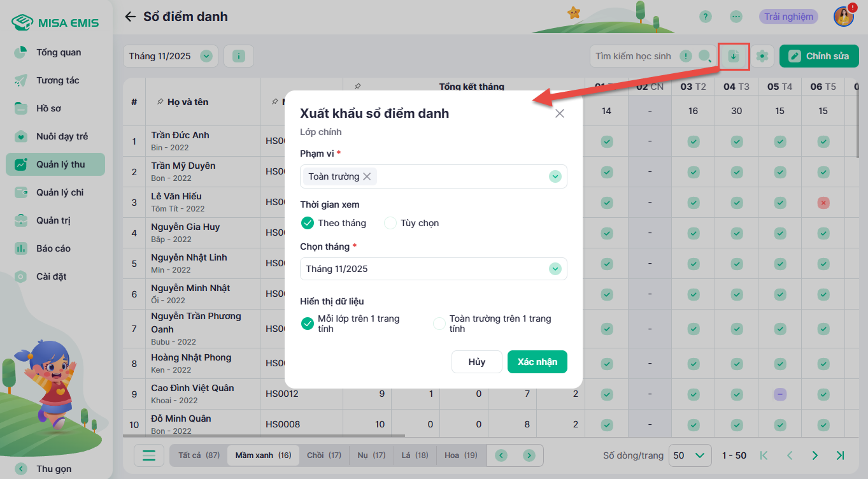
Task: Go to next page arrow in pagination
Action: tap(815, 455)
